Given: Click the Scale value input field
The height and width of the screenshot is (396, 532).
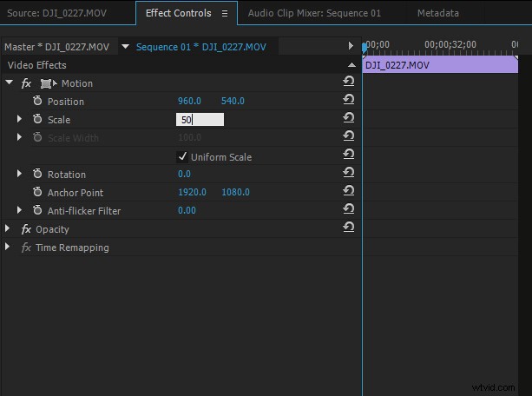Looking at the screenshot, I should click(x=200, y=120).
